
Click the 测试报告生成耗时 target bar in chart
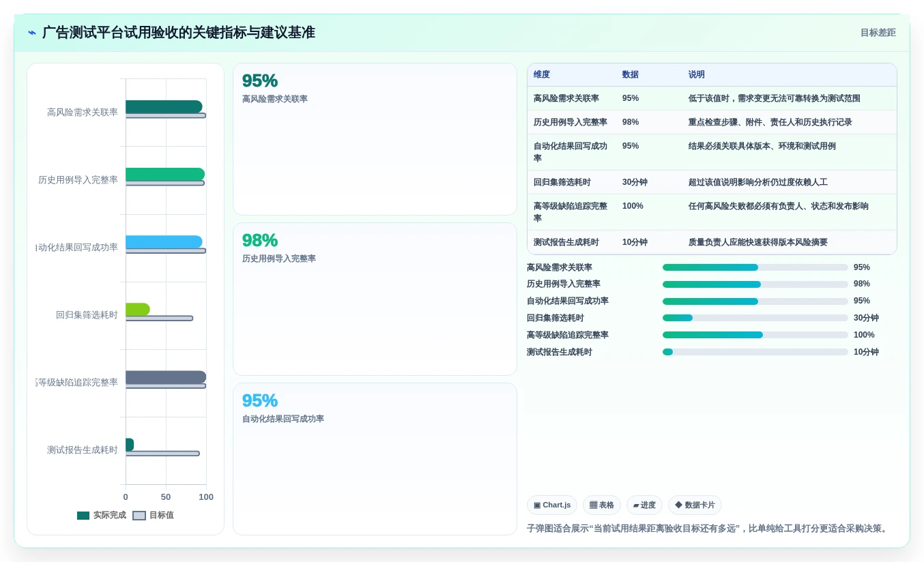(162, 454)
